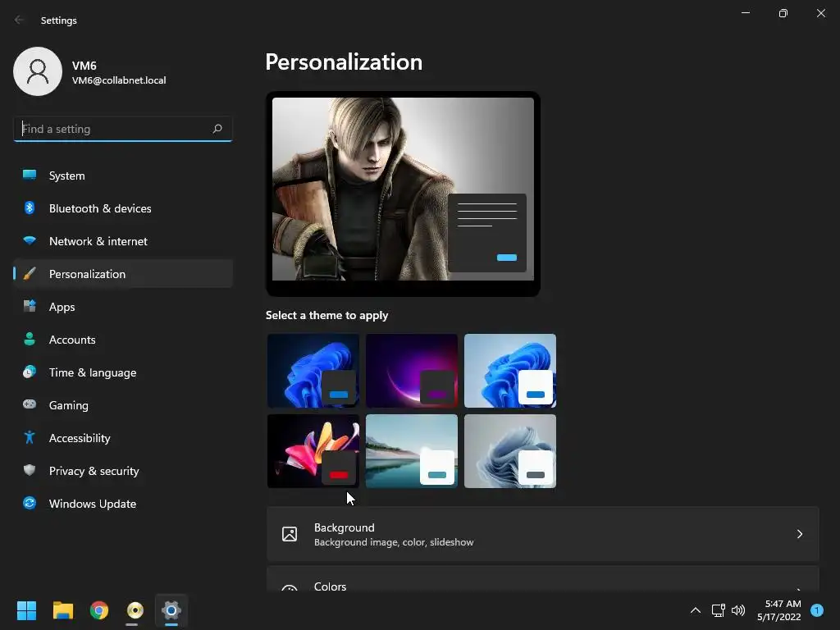This screenshot has height=630, width=840.
Task: Open the Colors settings row
Action: coord(543,579)
